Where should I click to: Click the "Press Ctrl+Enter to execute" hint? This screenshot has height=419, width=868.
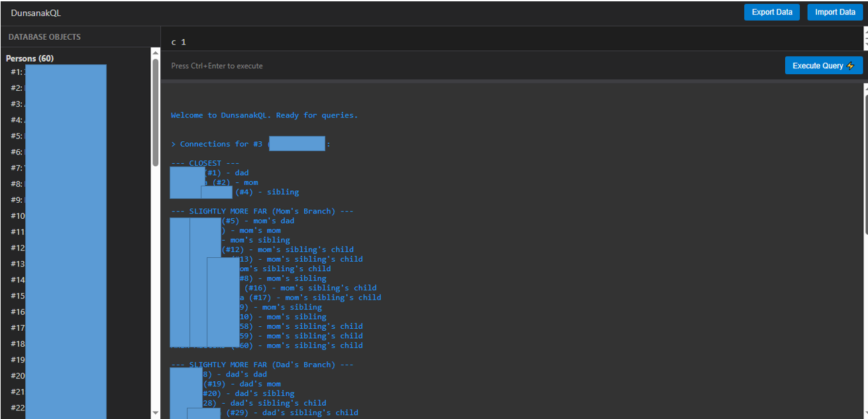pyautogui.click(x=217, y=66)
